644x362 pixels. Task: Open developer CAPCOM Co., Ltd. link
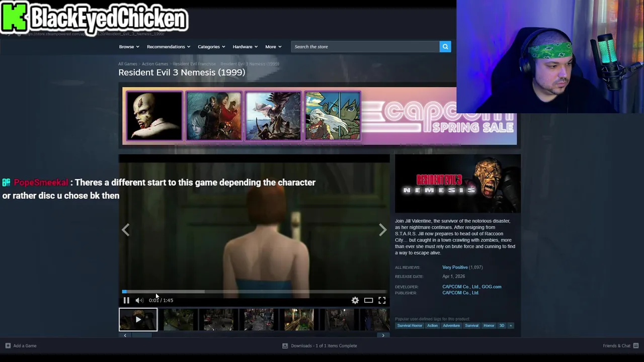point(460,287)
